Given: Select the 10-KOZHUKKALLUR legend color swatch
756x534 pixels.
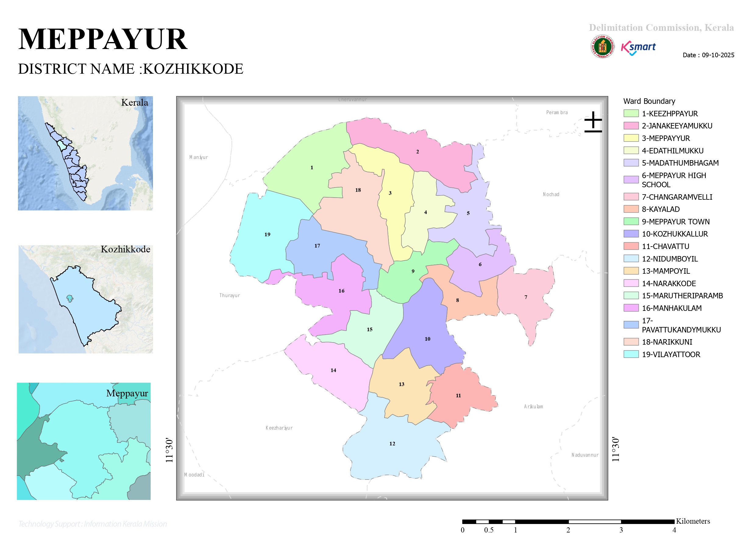Looking at the screenshot, I should coord(631,234).
